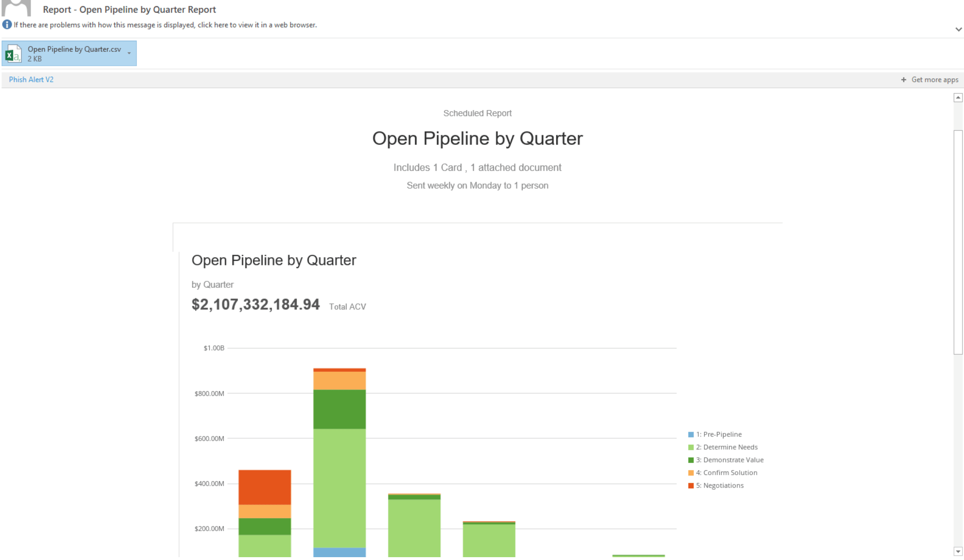Click the Excel CSV attachment icon

pos(13,54)
